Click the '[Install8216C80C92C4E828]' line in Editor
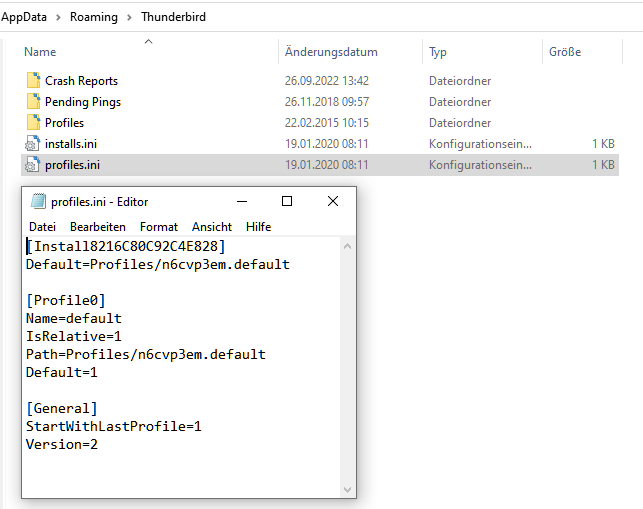643x509 pixels. click(x=125, y=246)
